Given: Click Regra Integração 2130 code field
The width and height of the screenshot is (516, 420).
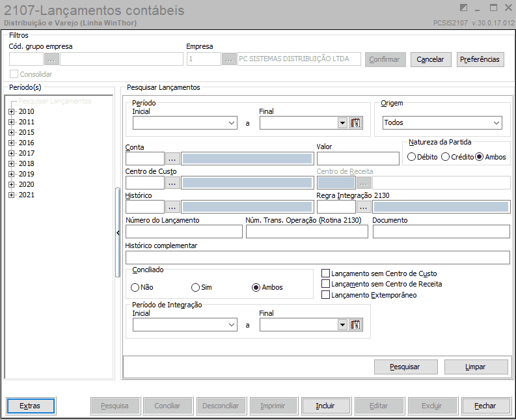Looking at the screenshot, I should point(336,207).
